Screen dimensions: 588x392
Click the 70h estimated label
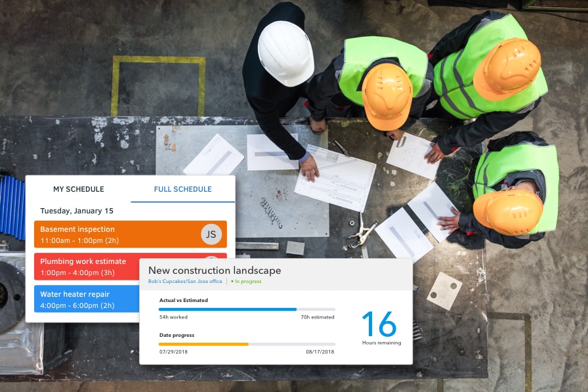click(x=318, y=317)
